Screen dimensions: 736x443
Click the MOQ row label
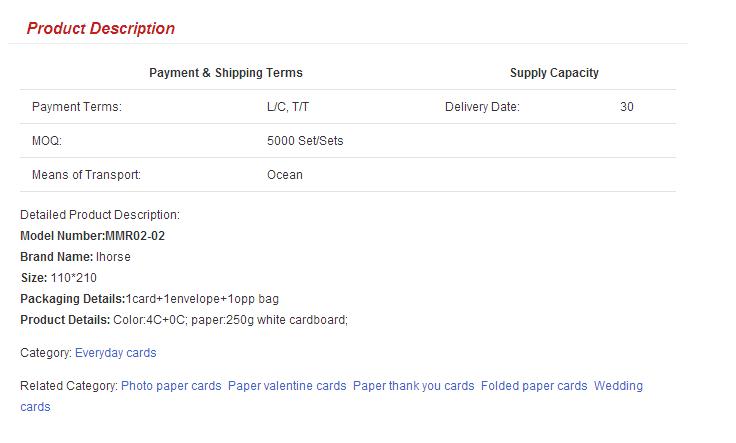[46, 141]
